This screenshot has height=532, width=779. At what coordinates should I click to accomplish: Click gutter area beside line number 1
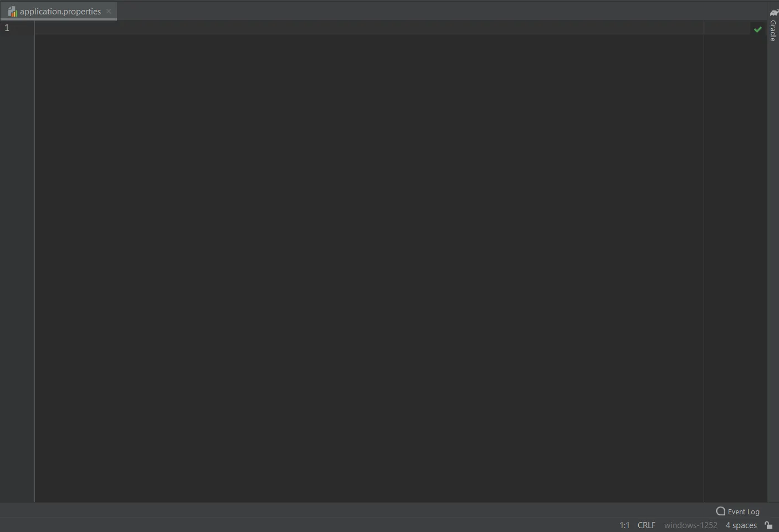click(22, 28)
